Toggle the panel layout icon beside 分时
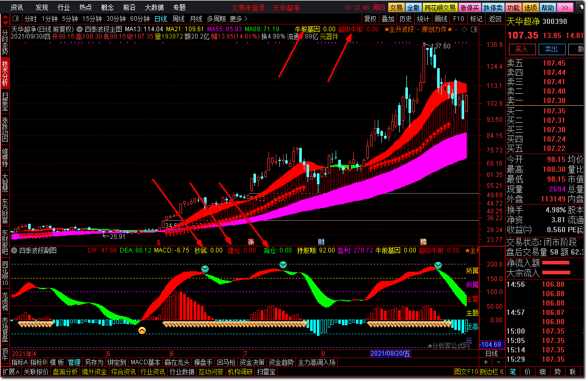Image resolution: width=588 pixels, height=381 pixels. point(16,18)
